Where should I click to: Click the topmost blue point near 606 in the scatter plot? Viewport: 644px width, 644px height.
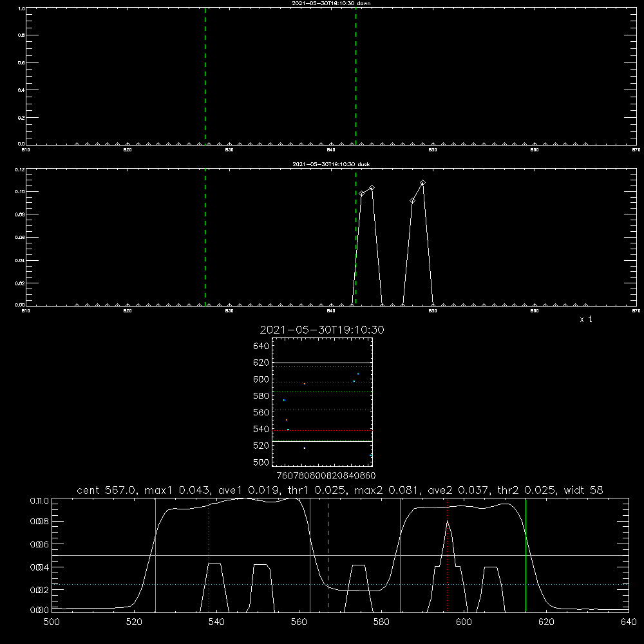[x=358, y=374]
